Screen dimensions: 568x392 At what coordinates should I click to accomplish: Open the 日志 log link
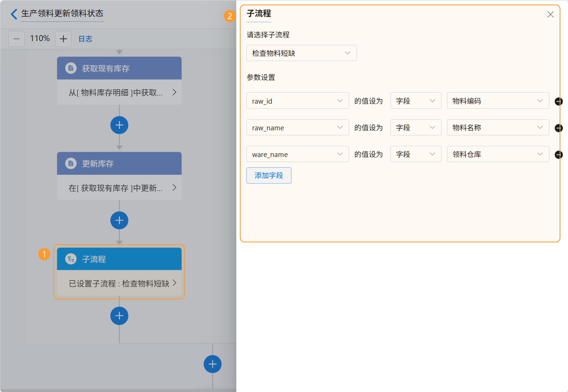point(85,39)
